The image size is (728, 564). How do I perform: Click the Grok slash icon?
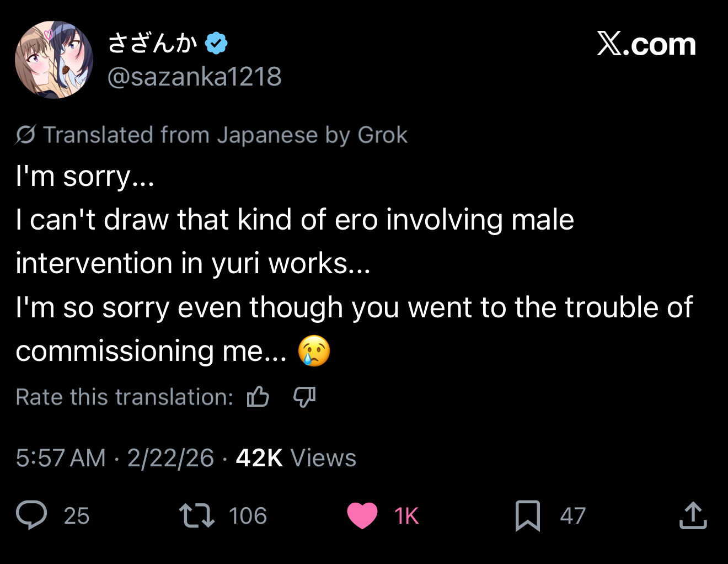[26, 135]
